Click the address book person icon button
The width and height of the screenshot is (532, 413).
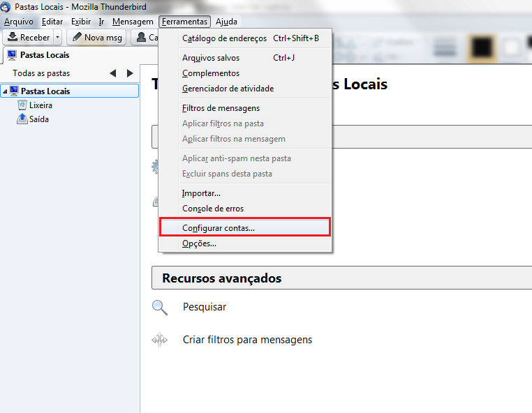tap(145, 37)
